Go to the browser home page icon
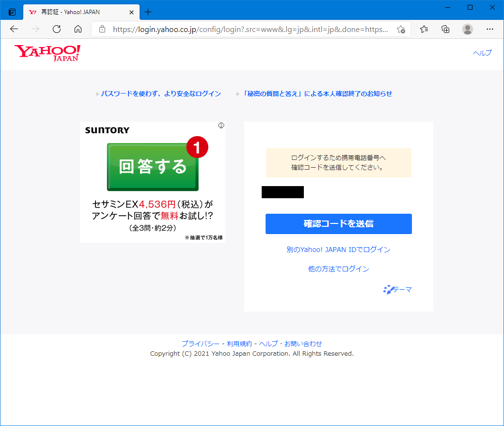 click(x=78, y=29)
